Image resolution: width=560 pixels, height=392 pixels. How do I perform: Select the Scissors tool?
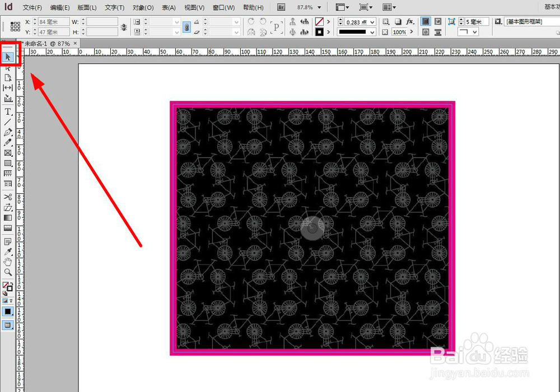(8, 197)
